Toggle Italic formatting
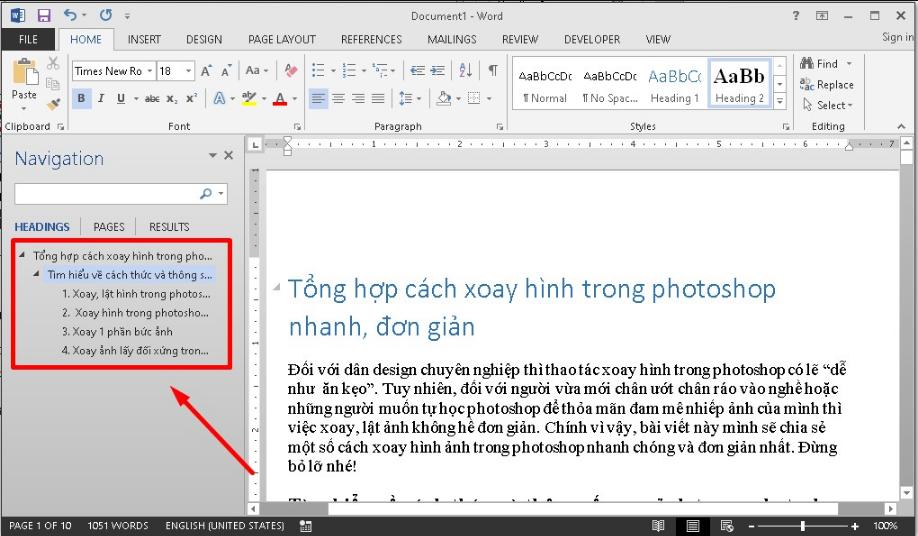The image size is (918, 536). point(102,99)
